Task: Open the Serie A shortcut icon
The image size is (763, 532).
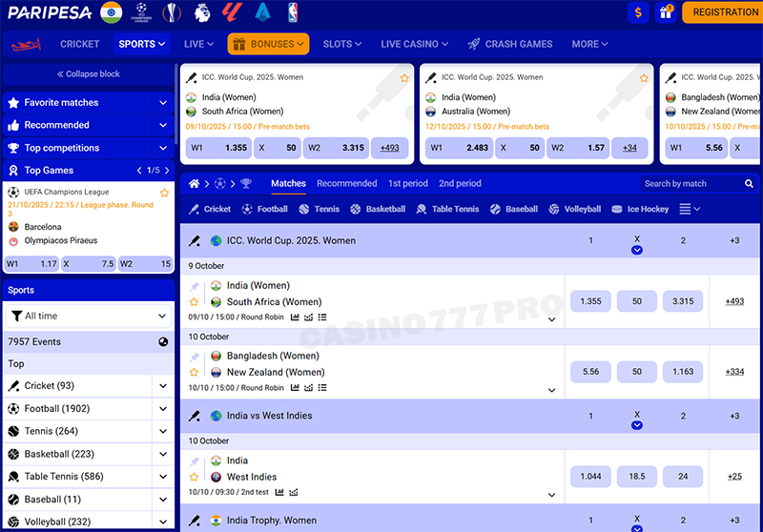Action: pos(263,12)
